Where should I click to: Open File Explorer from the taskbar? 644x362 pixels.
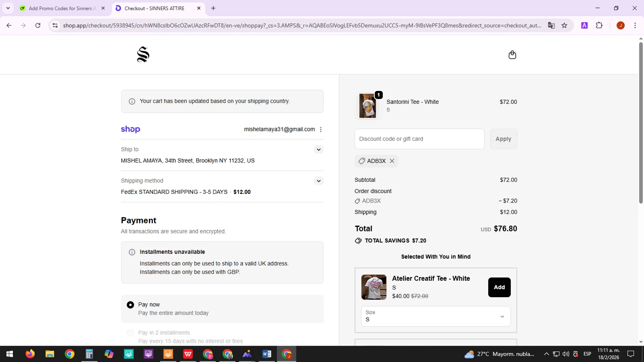[x=50, y=354]
